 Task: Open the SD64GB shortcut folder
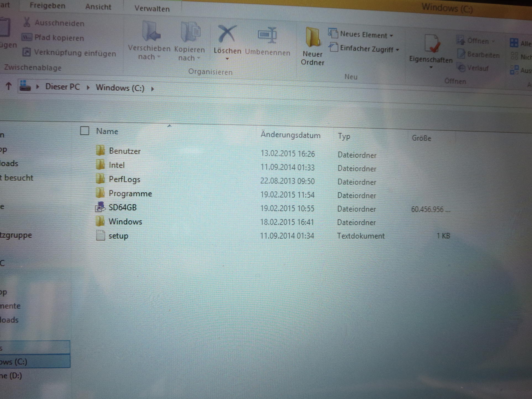pos(122,208)
